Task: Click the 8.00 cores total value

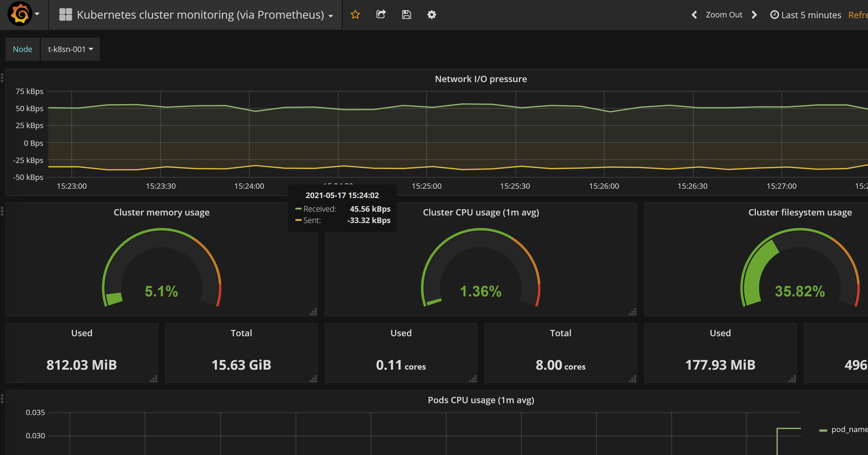Action: [561, 365]
